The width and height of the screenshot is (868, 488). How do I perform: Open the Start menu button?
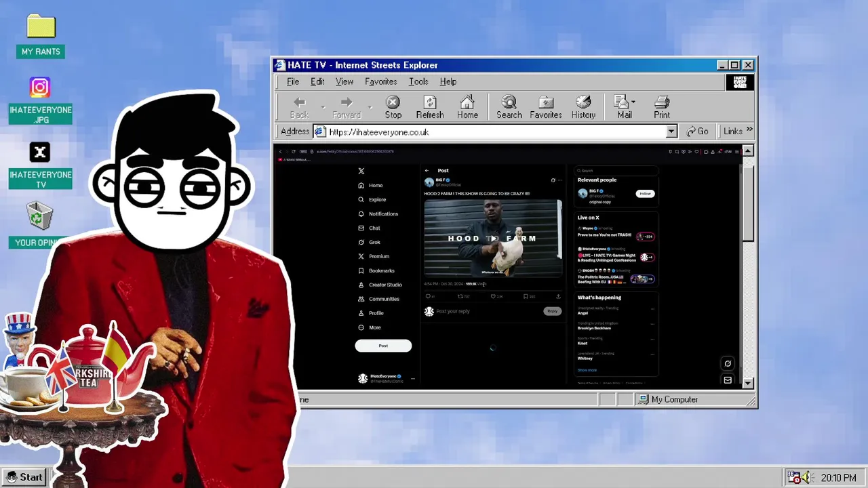click(x=25, y=477)
